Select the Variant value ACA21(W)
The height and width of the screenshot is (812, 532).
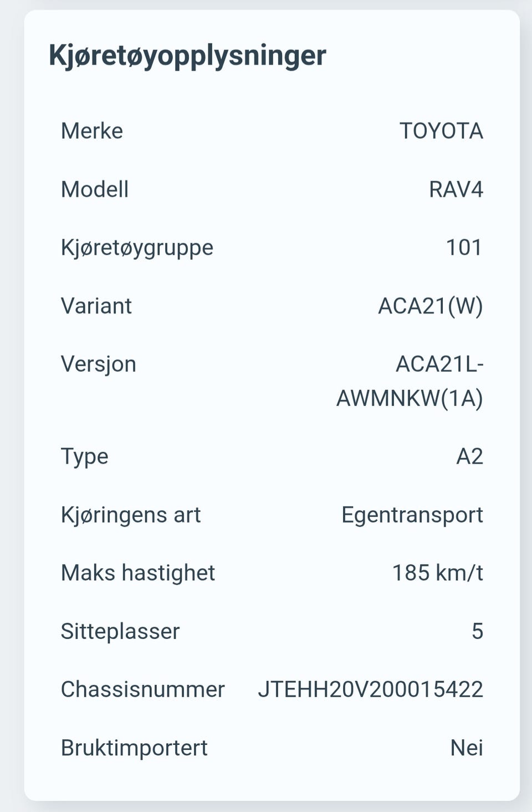tap(430, 306)
